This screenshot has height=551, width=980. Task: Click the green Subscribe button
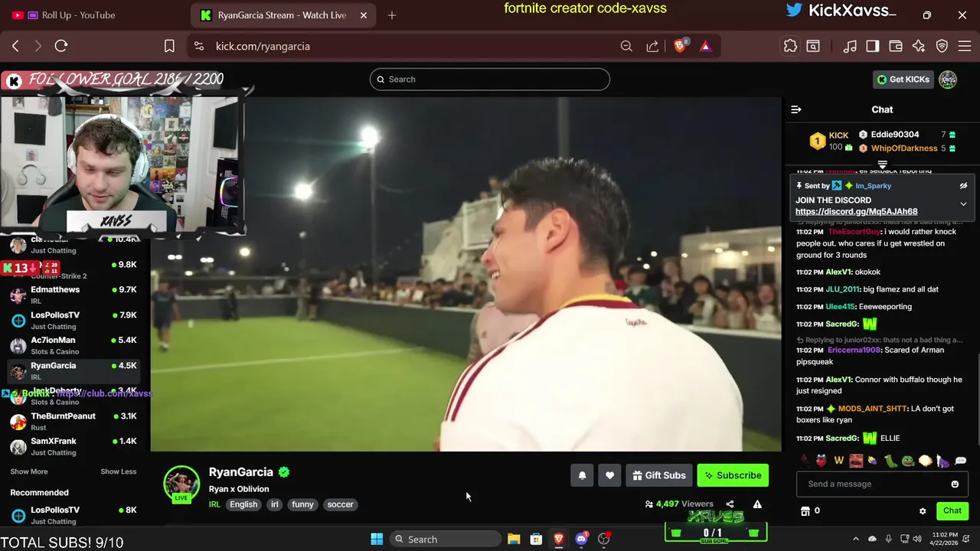732,475
